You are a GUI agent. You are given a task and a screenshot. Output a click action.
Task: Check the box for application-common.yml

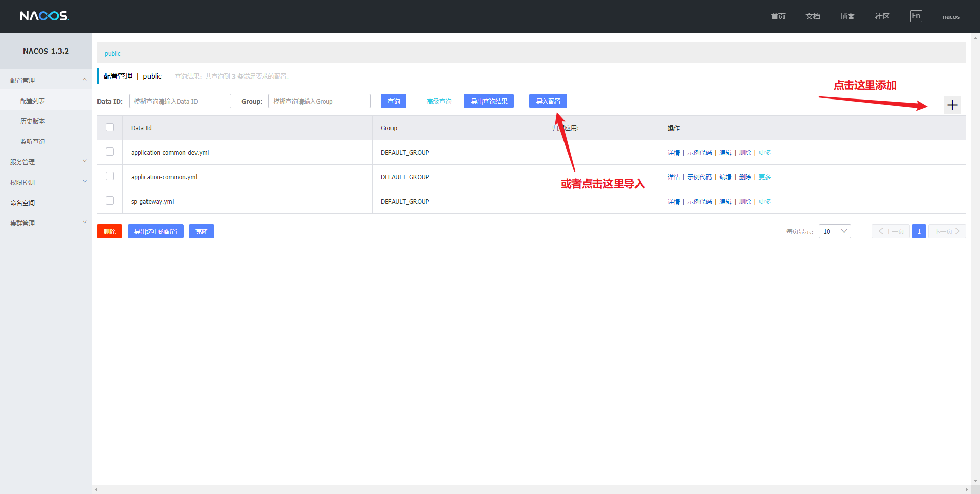tap(110, 176)
